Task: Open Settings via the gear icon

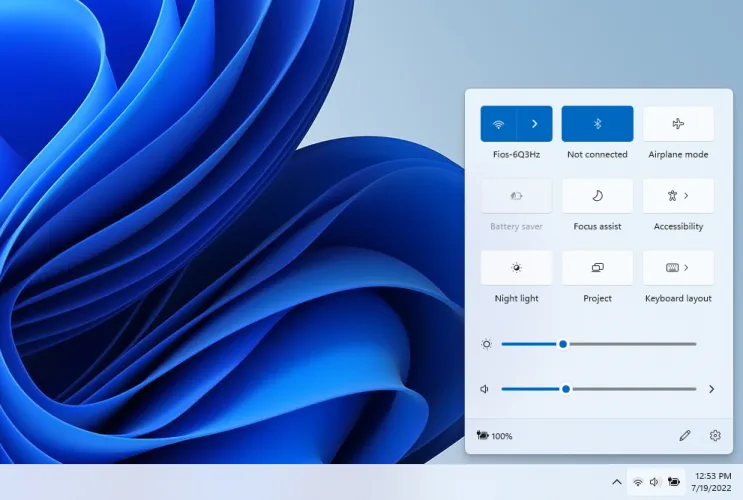Action: coord(715,436)
